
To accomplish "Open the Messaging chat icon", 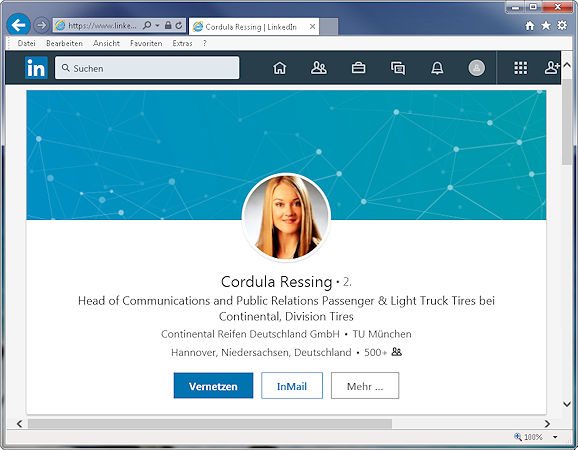I will coord(398,68).
